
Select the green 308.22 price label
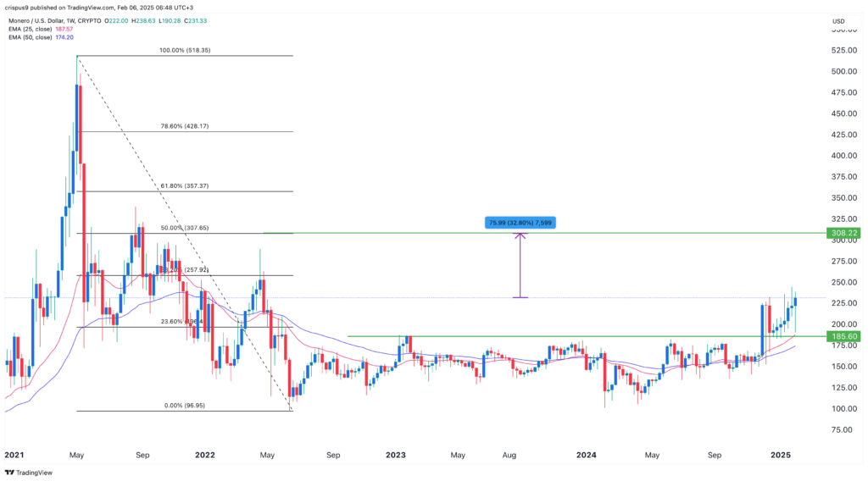click(843, 234)
